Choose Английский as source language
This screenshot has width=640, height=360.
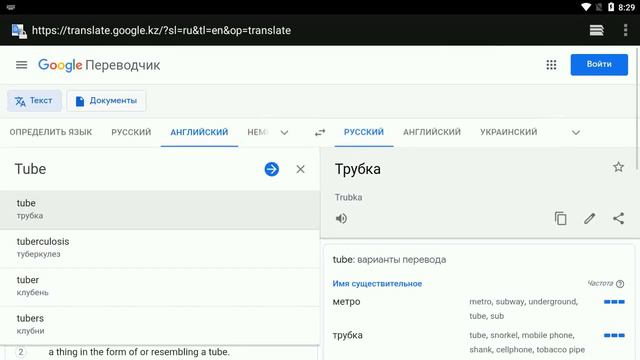click(x=199, y=132)
